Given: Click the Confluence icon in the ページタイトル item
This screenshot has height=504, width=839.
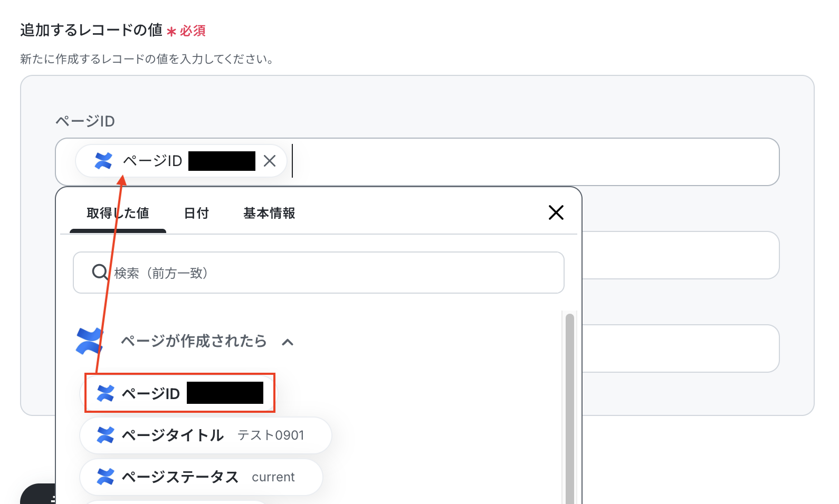Looking at the screenshot, I should (x=106, y=435).
